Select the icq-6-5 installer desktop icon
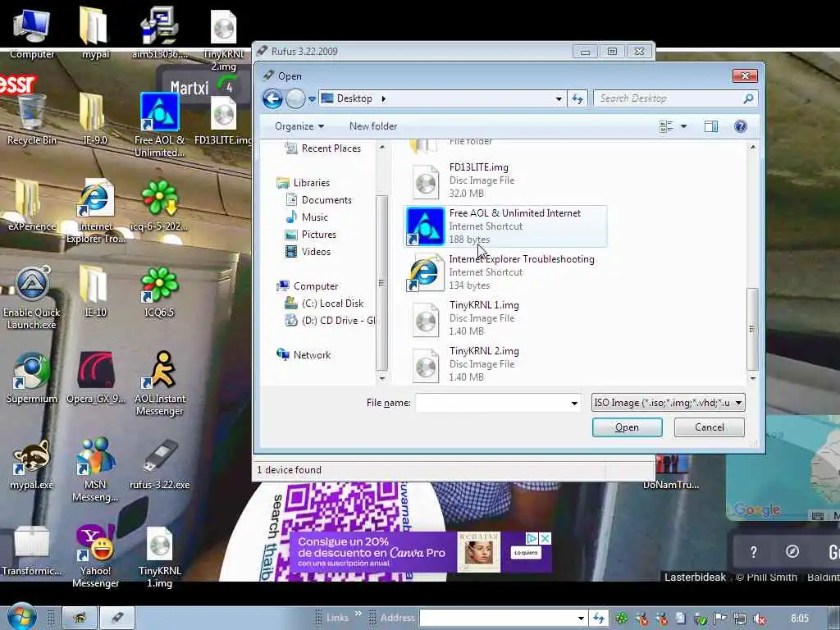The width and height of the screenshot is (840, 630). pyautogui.click(x=159, y=205)
